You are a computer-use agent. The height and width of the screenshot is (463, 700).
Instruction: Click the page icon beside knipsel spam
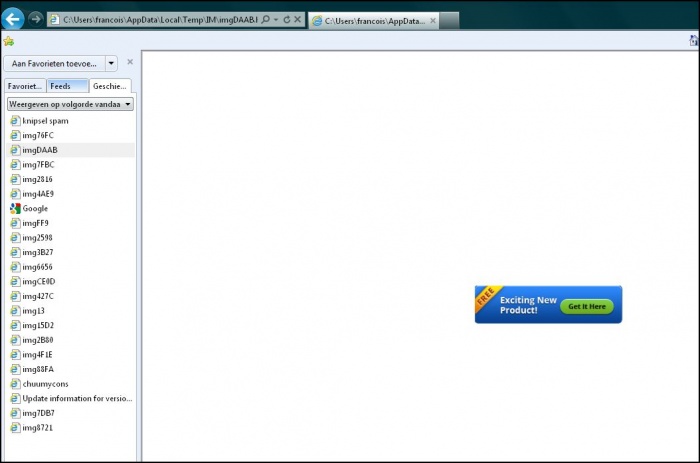click(x=15, y=121)
